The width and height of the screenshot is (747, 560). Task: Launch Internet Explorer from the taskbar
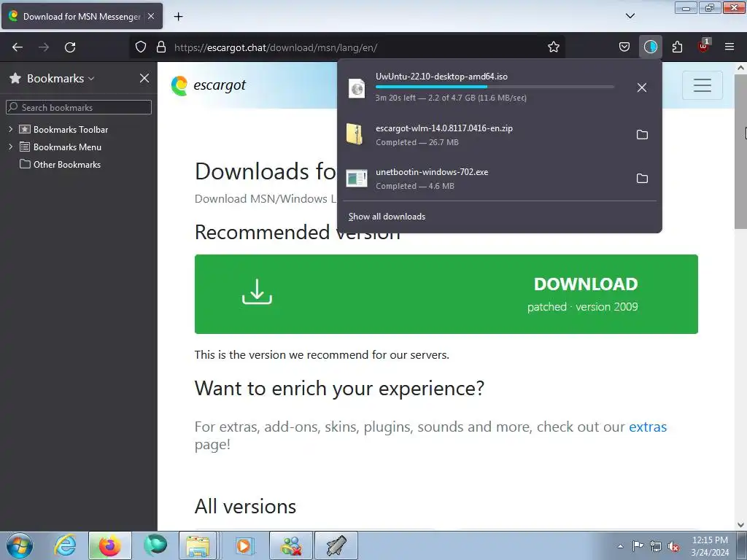[65, 545]
